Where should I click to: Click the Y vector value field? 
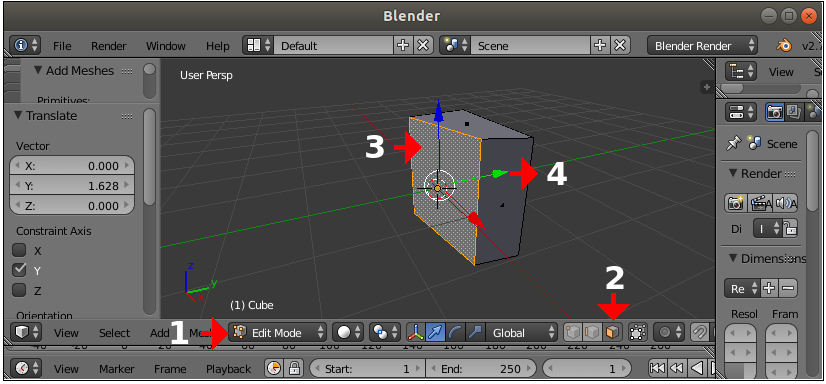[x=72, y=185]
